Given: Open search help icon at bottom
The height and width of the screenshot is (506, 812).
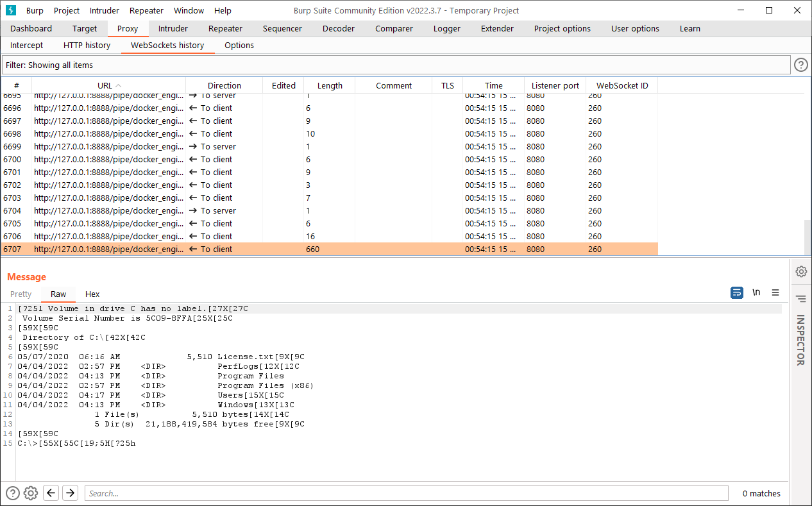Looking at the screenshot, I should point(13,493).
